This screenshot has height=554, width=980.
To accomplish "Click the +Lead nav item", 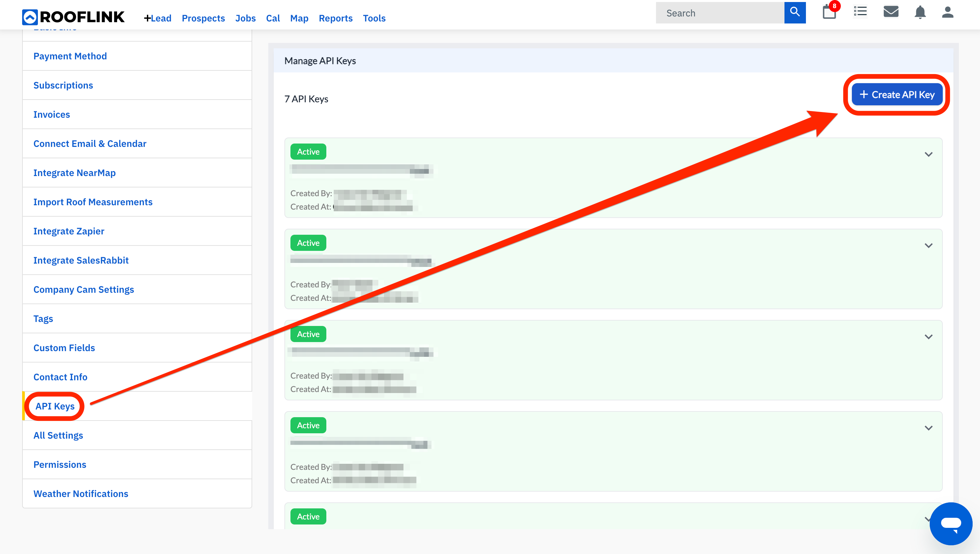I will (x=158, y=18).
